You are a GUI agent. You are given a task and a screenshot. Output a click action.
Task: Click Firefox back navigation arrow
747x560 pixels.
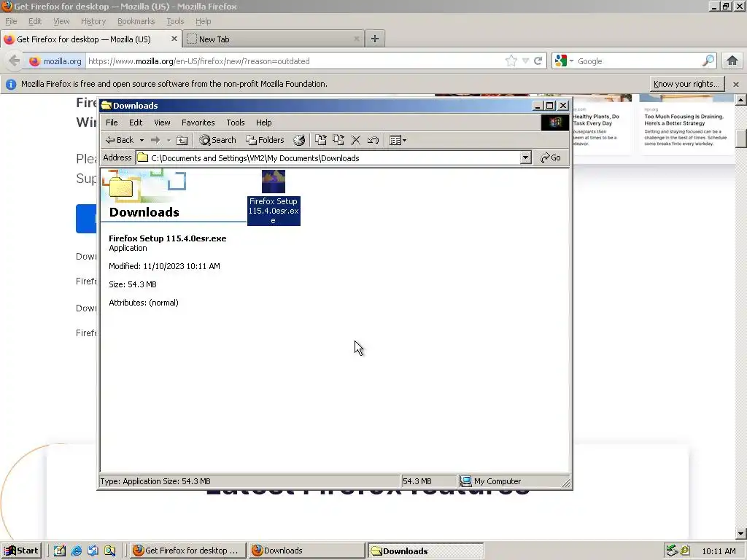[15, 61]
